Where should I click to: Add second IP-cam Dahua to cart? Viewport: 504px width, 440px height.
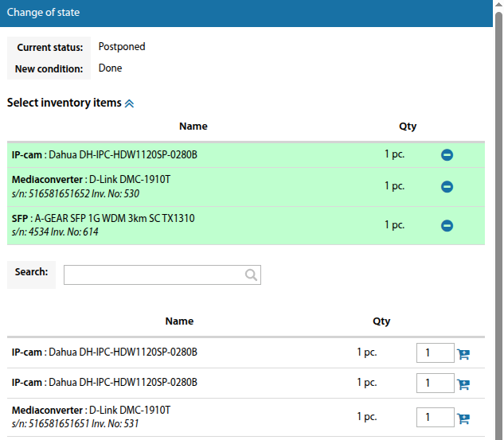pos(463,384)
